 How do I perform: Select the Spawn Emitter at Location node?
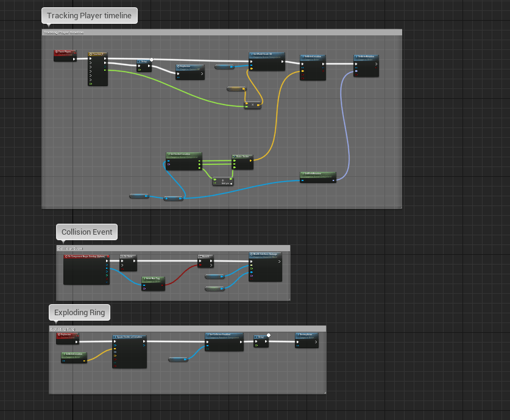click(x=129, y=336)
